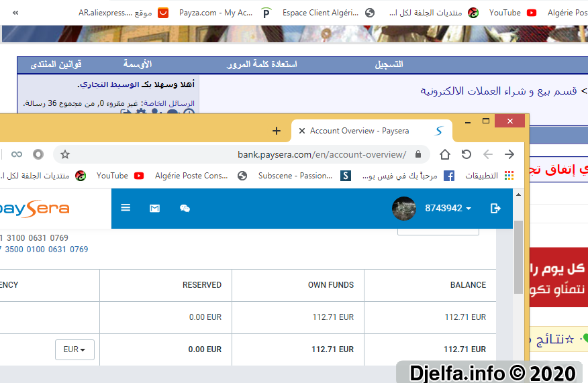The height and width of the screenshot is (383, 588).
Task: Open the Paysera hamburger menu icon
Action: click(126, 208)
